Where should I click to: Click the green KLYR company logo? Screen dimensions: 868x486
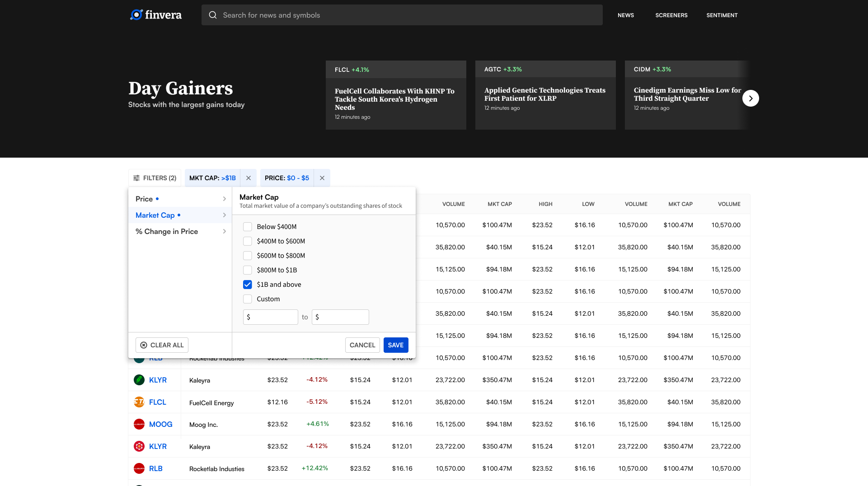tap(139, 380)
